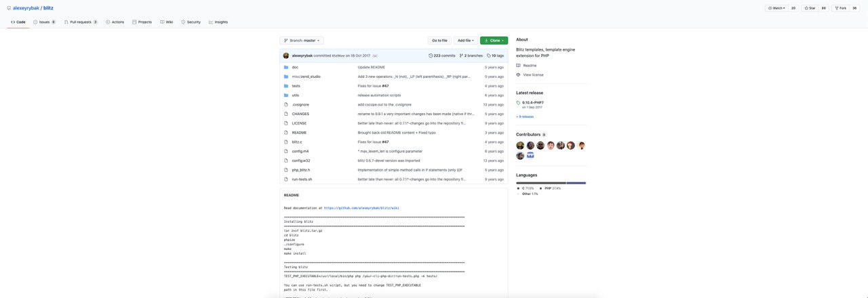Image resolution: width=868 pixels, height=298 pixels.
Task: Click the file icon beside CHANGES
Action: point(286,114)
